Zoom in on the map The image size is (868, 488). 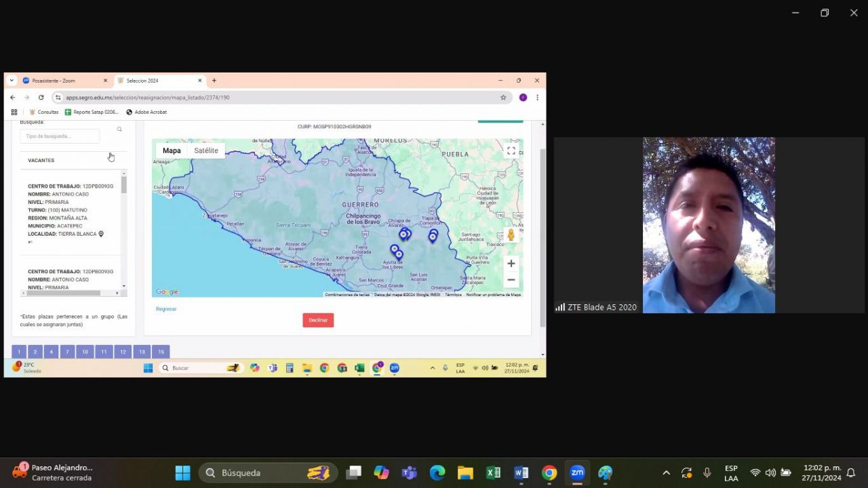(511, 264)
